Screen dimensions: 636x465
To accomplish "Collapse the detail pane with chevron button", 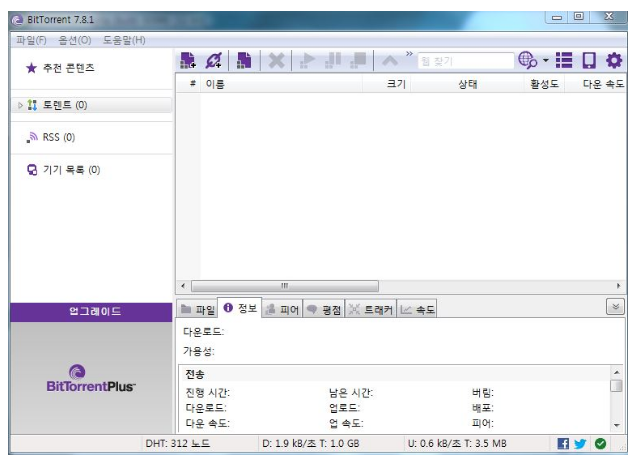I will pyautogui.click(x=615, y=307).
